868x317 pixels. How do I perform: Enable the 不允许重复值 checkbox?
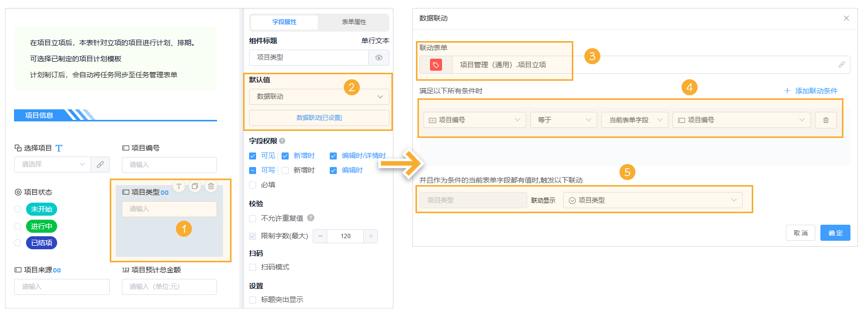[253, 219]
